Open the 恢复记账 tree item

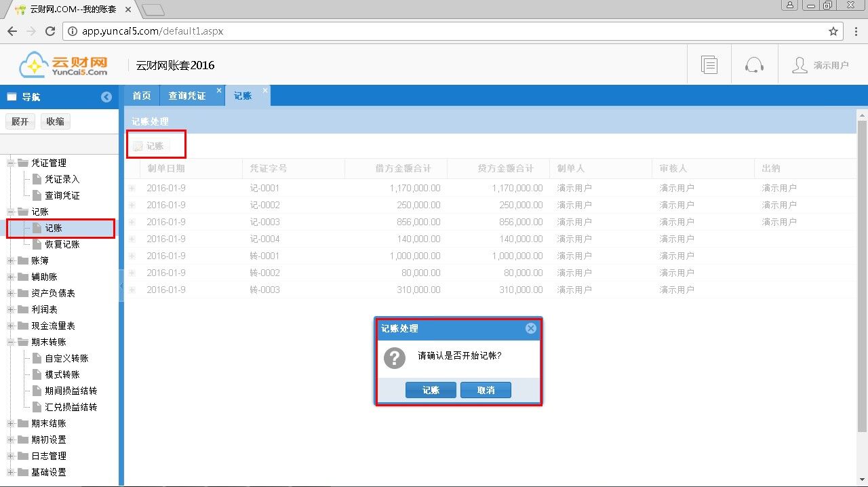[62, 244]
